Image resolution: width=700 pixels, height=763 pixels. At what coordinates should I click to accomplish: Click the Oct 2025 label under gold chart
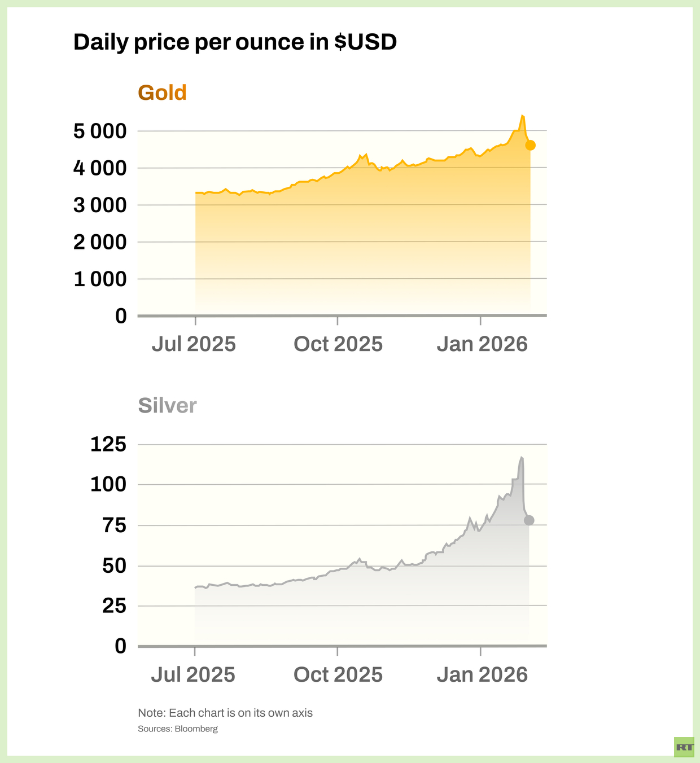point(338,344)
